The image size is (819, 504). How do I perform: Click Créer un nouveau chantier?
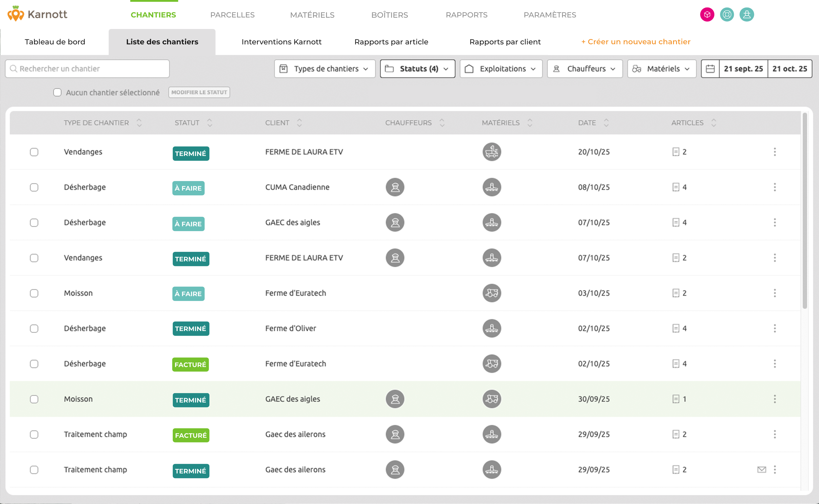[636, 42]
